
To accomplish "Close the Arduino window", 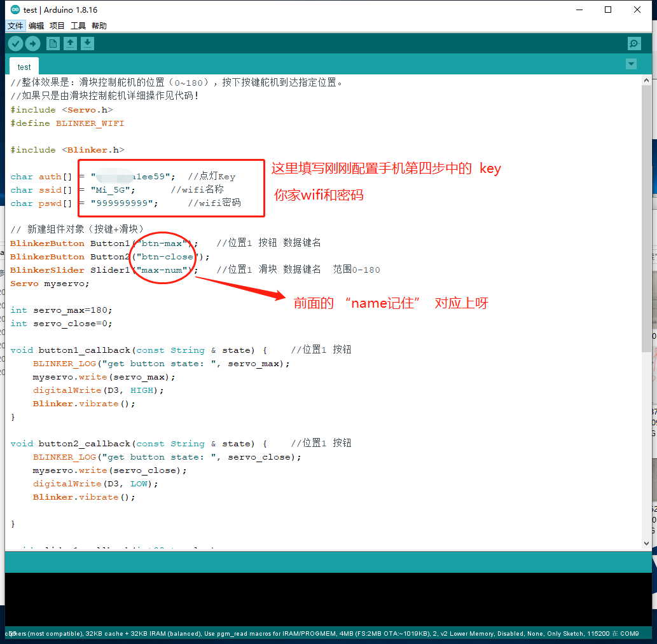I will point(637,10).
